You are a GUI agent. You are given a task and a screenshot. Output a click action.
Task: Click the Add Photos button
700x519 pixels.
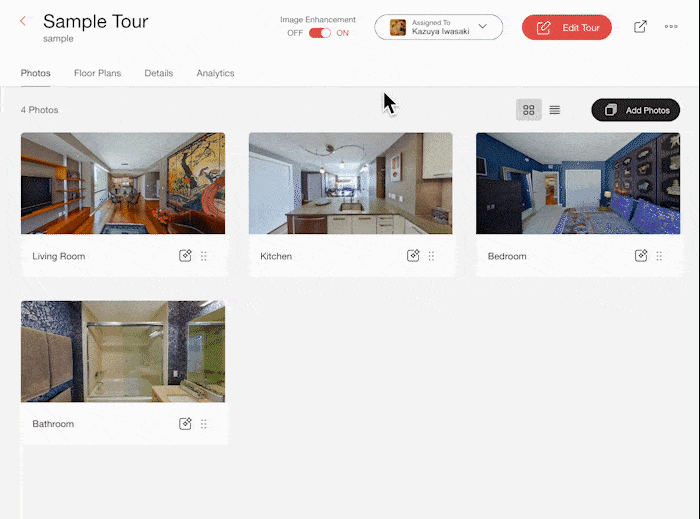(636, 110)
